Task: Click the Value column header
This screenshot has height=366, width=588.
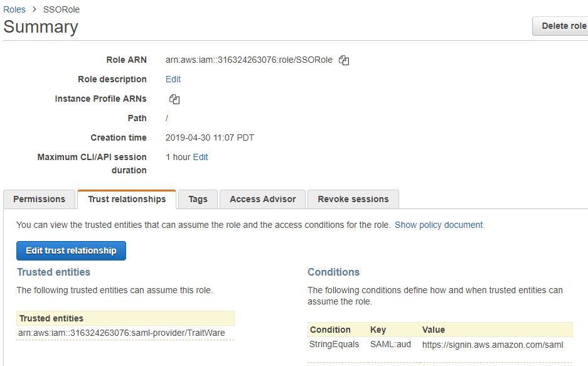Action: click(x=434, y=330)
